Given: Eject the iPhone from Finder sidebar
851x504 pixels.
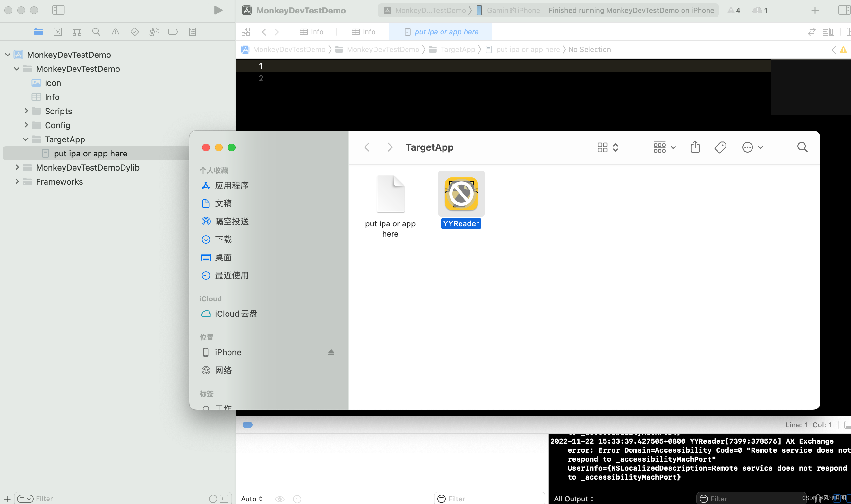Looking at the screenshot, I should [x=331, y=352].
